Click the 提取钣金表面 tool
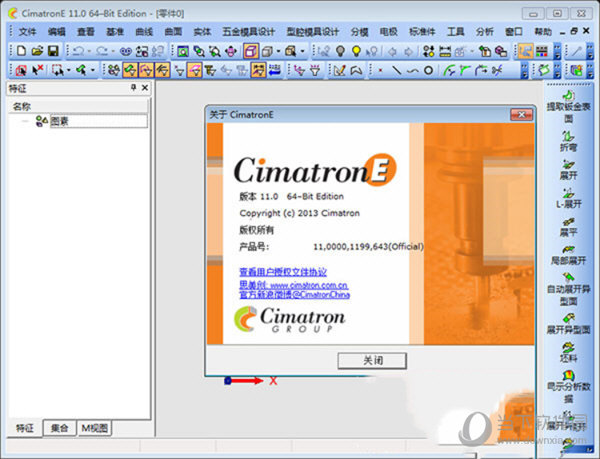The height and width of the screenshot is (459, 600). [x=568, y=106]
